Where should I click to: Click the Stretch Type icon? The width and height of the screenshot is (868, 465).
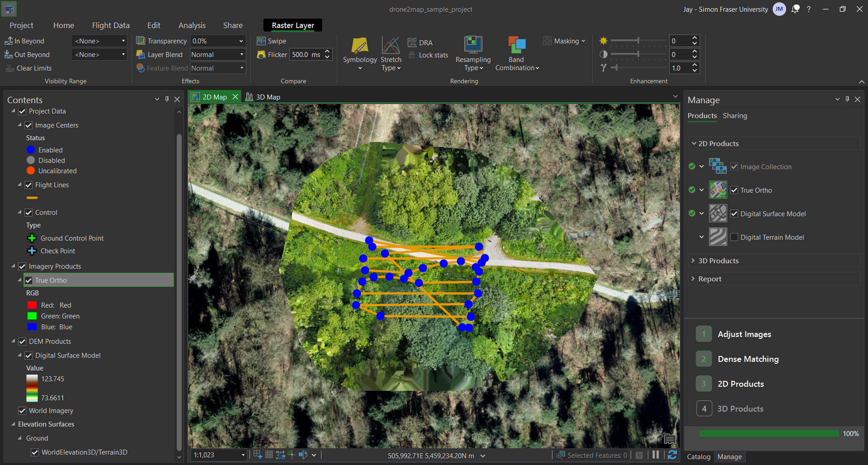coord(391,46)
